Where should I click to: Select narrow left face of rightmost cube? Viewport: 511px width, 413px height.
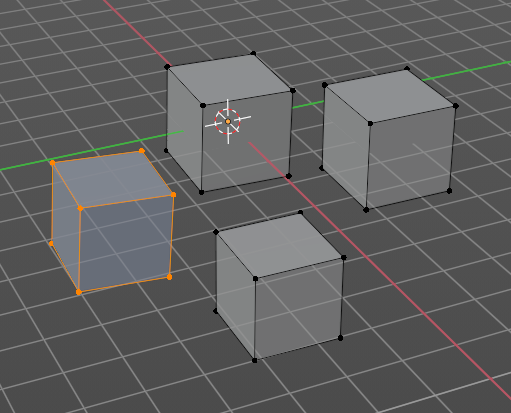point(345,147)
